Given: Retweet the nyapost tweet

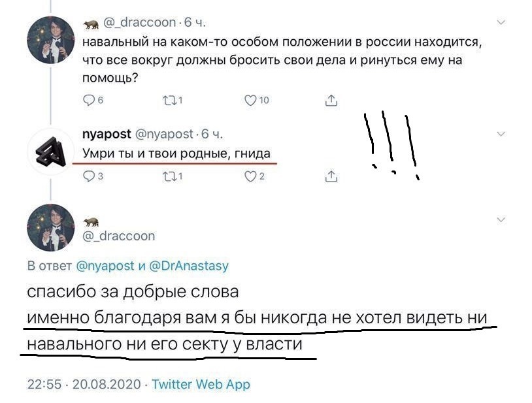Looking at the screenshot, I should click(x=170, y=175).
